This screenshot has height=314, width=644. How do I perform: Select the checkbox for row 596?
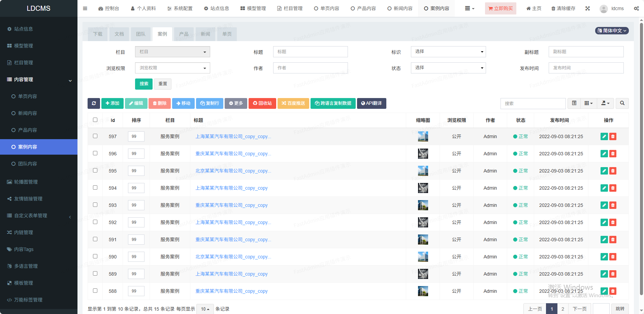pos(95,153)
